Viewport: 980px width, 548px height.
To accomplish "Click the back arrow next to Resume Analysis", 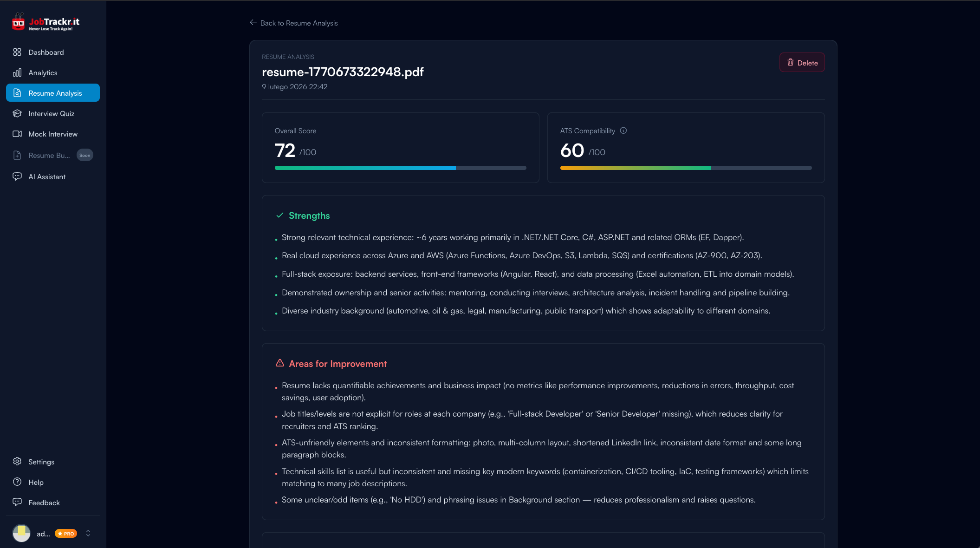I will pyautogui.click(x=252, y=22).
